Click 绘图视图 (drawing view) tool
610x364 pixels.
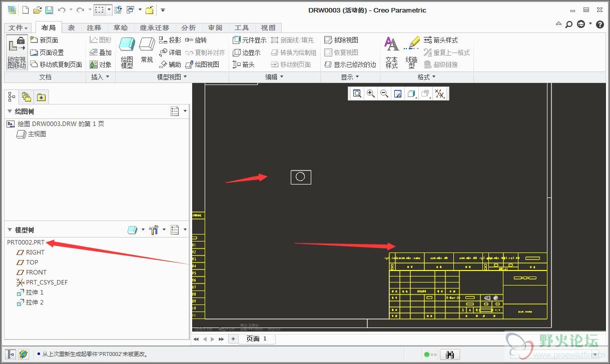click(202, 64)
